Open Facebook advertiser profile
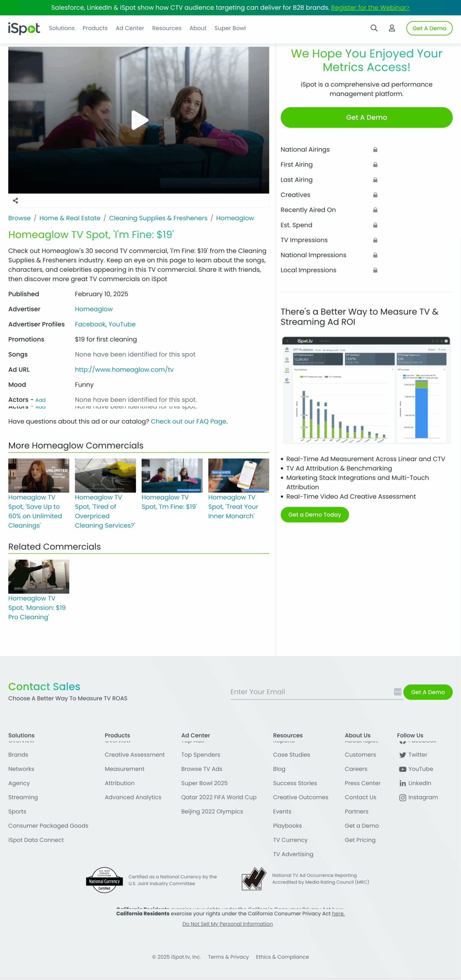The height and width of the screenshot is (980, 461). click(x=90, y=325)
